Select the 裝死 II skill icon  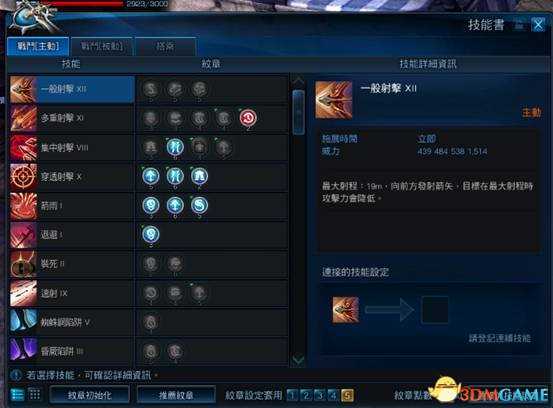[x=23, y=264]
